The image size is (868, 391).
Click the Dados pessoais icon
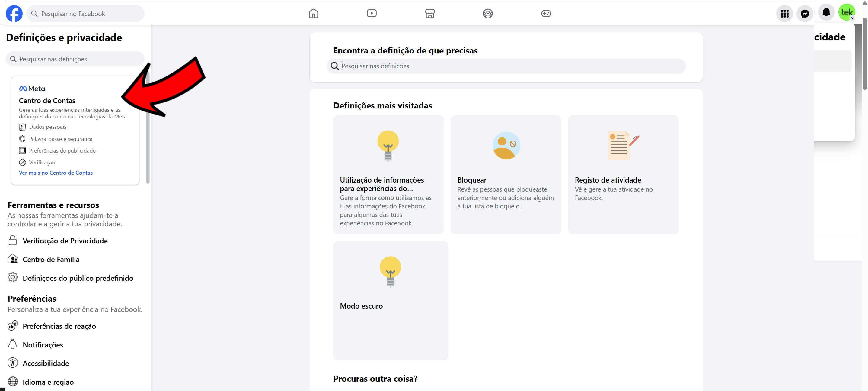click(22, 127)
